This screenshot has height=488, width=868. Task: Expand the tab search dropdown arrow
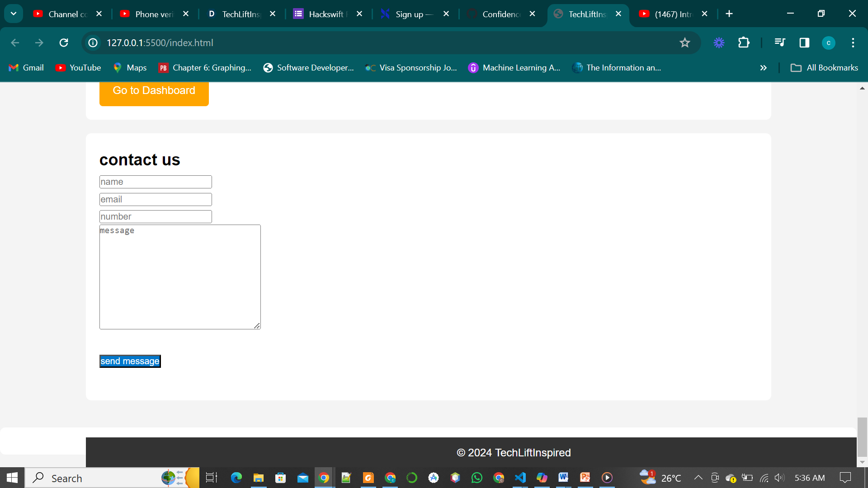click(x=14, y=14)
